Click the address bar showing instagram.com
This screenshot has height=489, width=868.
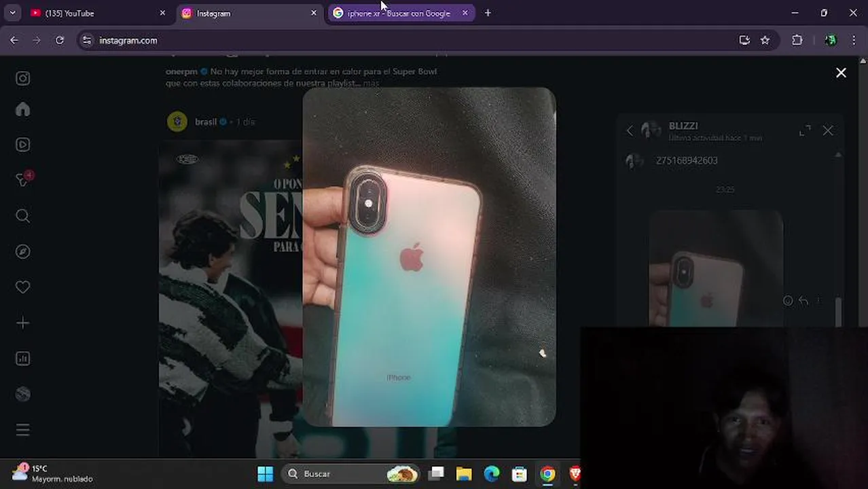tap(428, 41)
